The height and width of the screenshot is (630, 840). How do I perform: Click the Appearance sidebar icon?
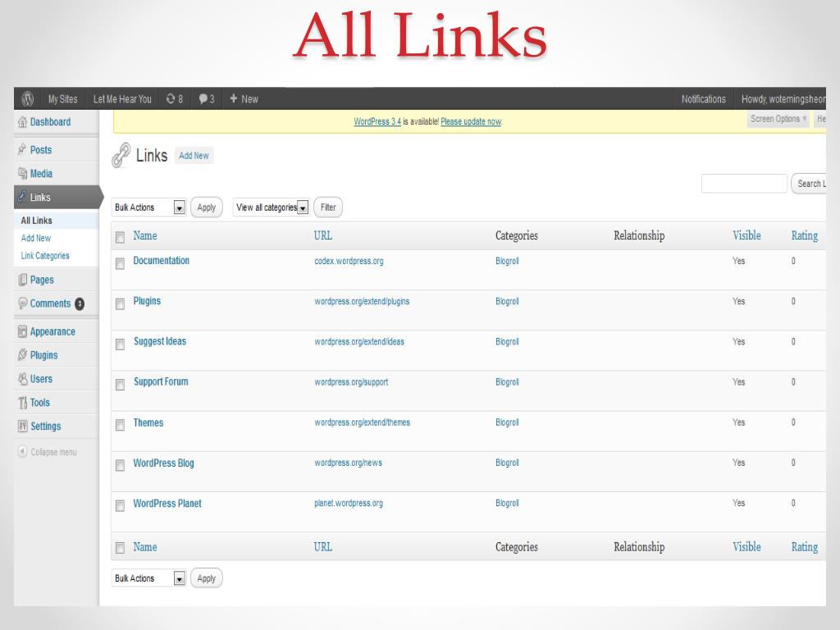coord(22,331)
